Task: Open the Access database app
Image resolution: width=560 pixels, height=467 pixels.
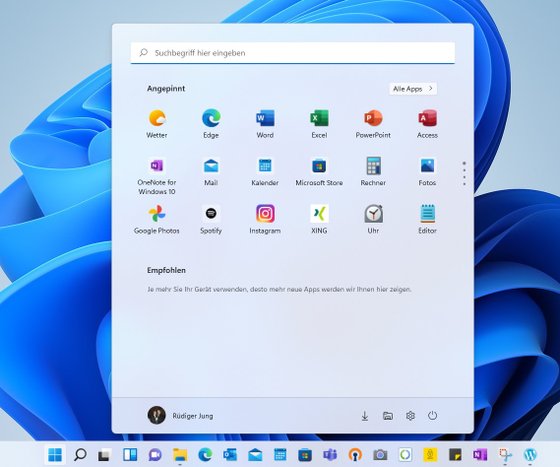Action: [427, 124]
